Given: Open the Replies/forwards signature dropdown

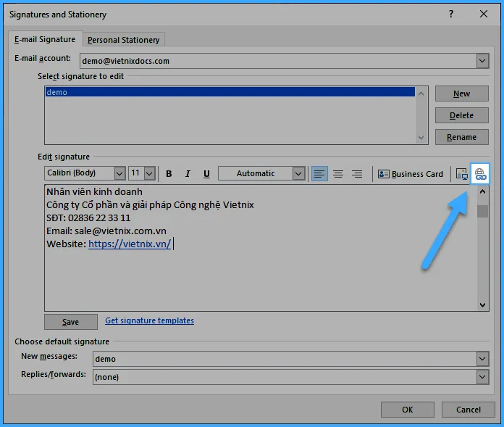Looking at the screenshot, I should 482,377.
